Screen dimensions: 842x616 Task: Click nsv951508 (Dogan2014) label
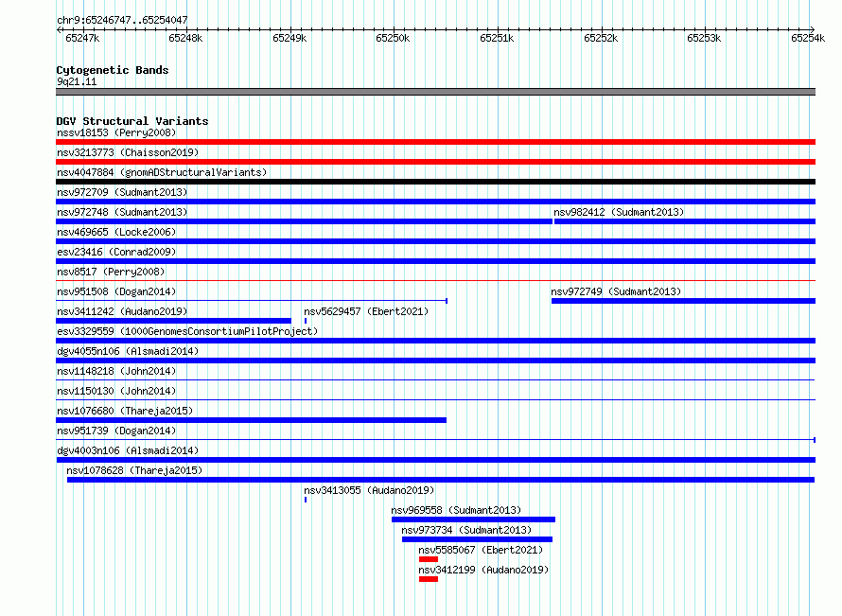[116, 291]
